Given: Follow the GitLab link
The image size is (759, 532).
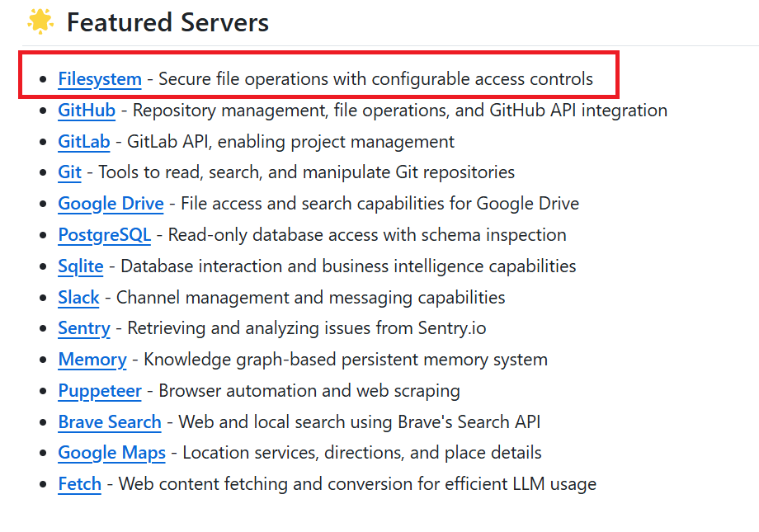Looking at the screenshot, I should click(x=84, y=142).
